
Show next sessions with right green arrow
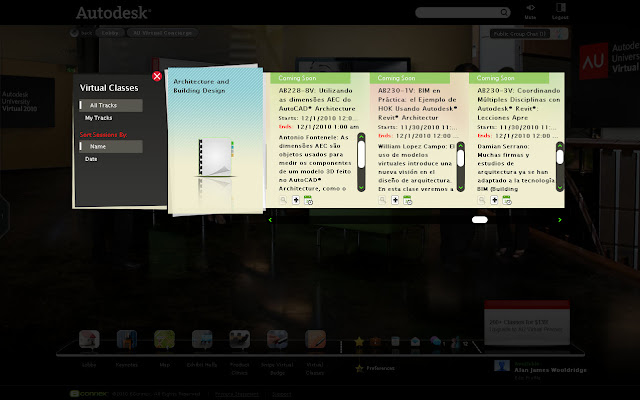point(560,220)
